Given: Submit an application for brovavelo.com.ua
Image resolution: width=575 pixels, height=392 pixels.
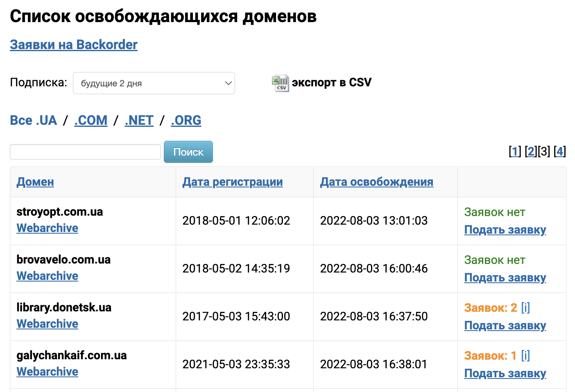Looking at the screenshot, I should (x=505, y=277).
